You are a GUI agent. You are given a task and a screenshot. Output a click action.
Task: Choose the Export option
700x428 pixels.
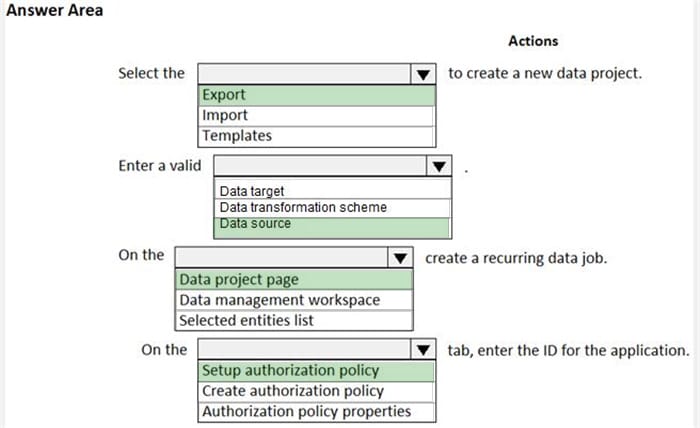[317, 96]
